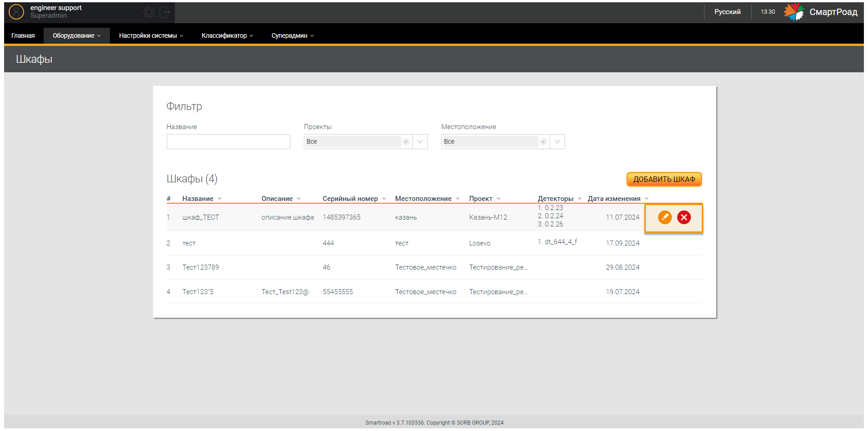Expand the Проекты dropdown arrow

click(420, 142)
